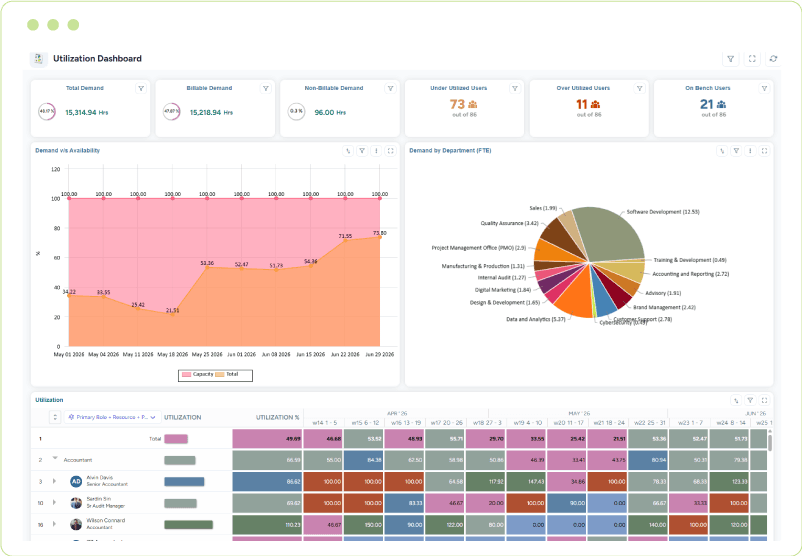The width and height of the screenshot is (802, 556).
Task: Expand Demand v/s Availability chart to fullscreen
Action: click(x=391, y=151)
